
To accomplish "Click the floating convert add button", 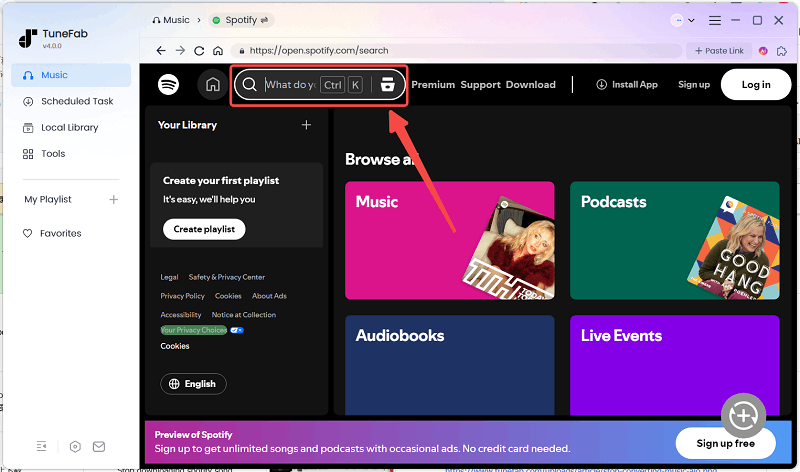I will point(743,414).
